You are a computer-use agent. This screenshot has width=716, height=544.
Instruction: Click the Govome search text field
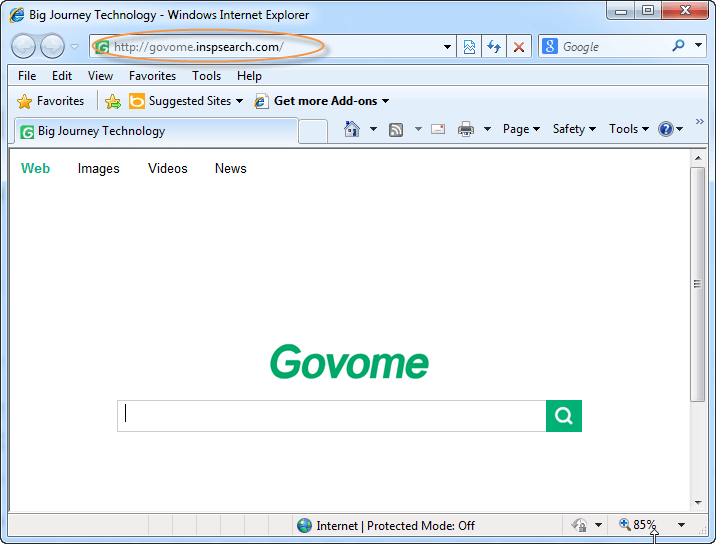[x=332, y=416]
